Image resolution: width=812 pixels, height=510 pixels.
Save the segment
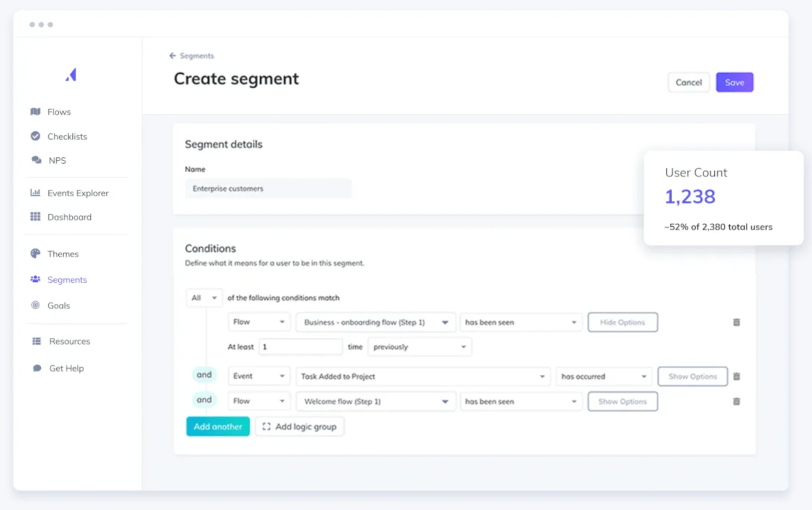click(x=735, y=82)
